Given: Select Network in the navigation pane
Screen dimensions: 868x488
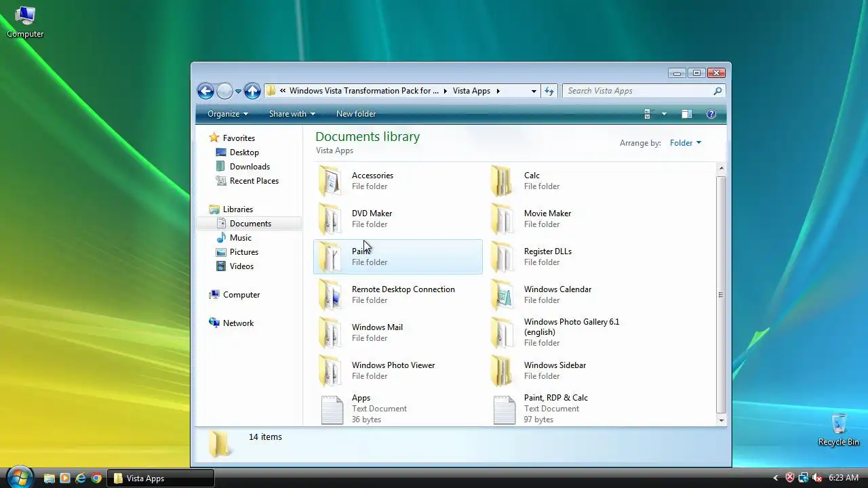Looking at the screenshot, I should pos(238,323).
